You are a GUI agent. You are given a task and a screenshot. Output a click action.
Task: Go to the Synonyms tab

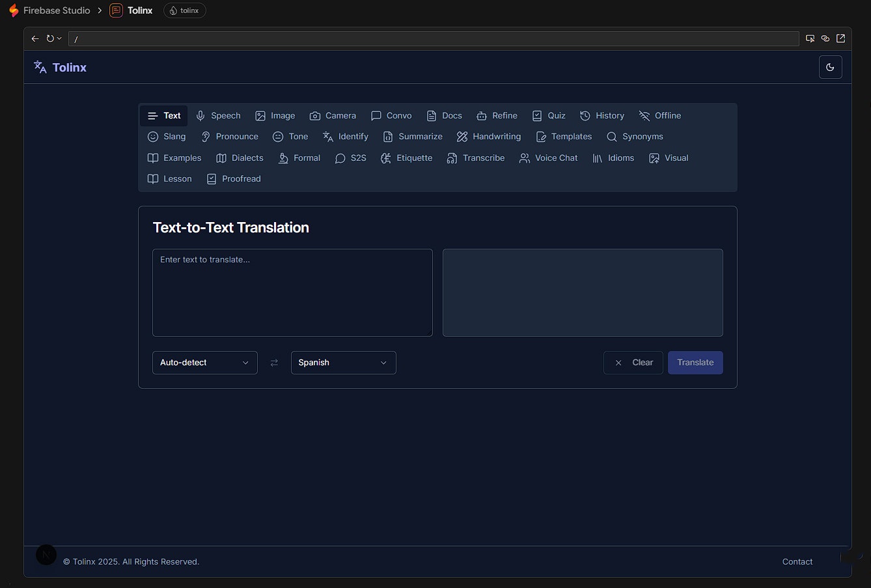635,137
